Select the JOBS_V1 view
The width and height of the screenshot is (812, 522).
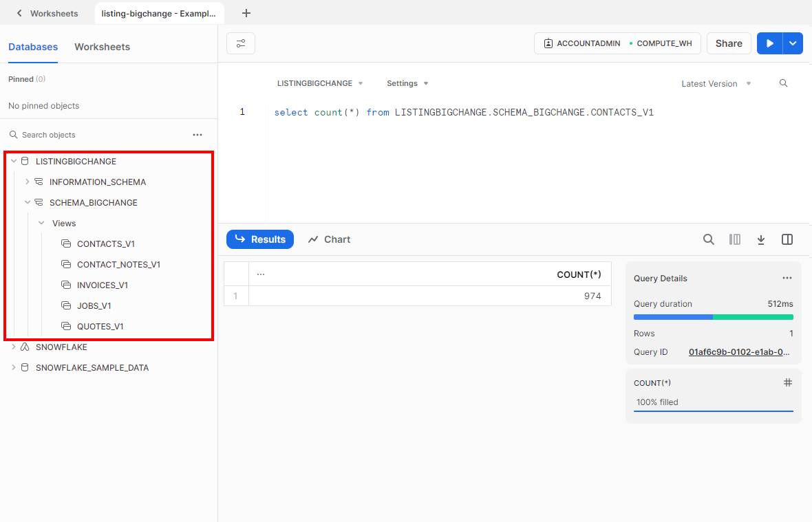[94, 306]
